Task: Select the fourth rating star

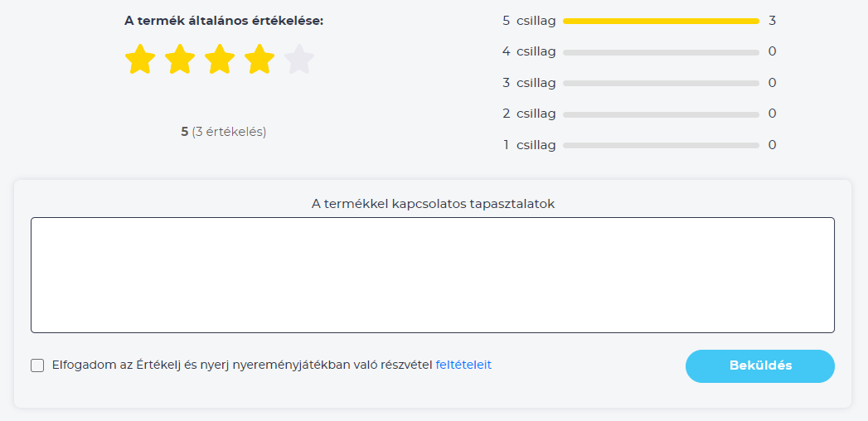Action: tap(259, 59)
